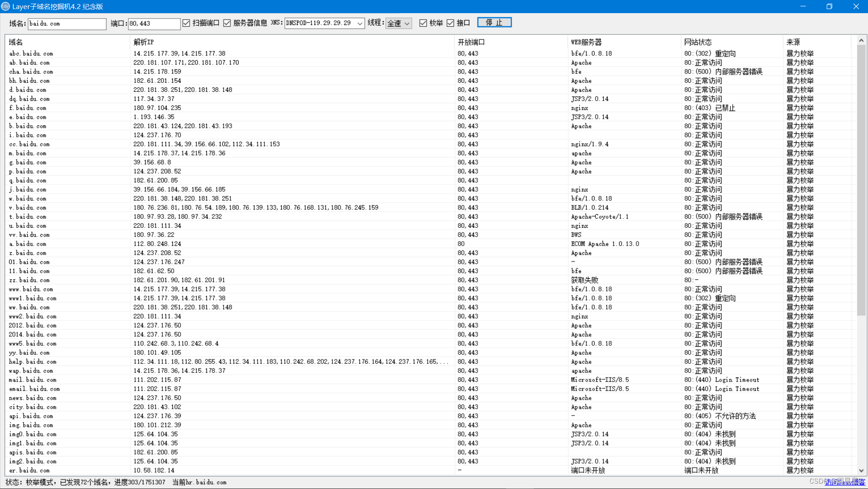868x489 pixels.
Task: Select the www5.baidu.com domain row
Action: click(429, 344)
